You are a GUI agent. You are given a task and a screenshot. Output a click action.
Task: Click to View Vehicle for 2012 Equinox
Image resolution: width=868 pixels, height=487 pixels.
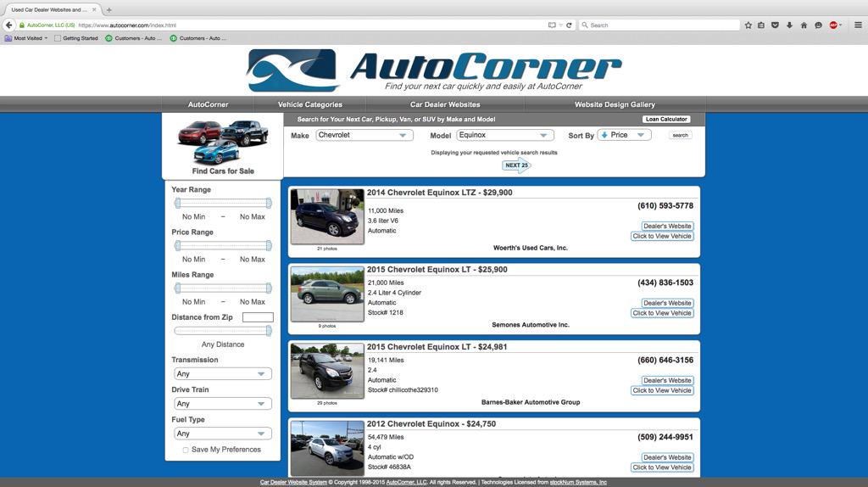tap(662, 467)
